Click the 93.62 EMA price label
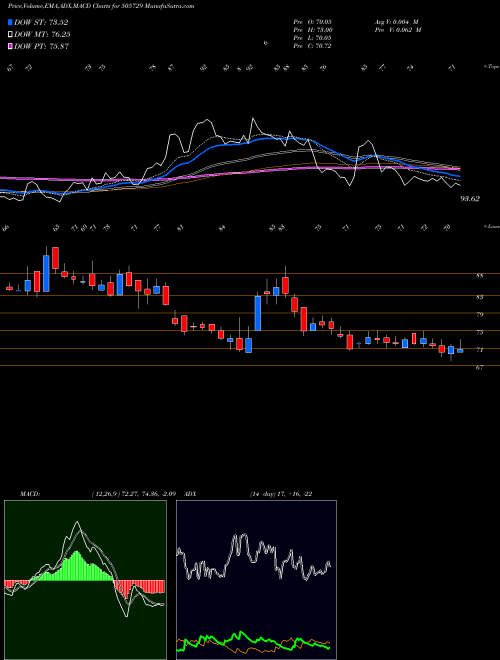The height and width of the screenshot is (660, 500). pyautogui.click(x=470, y=199)
